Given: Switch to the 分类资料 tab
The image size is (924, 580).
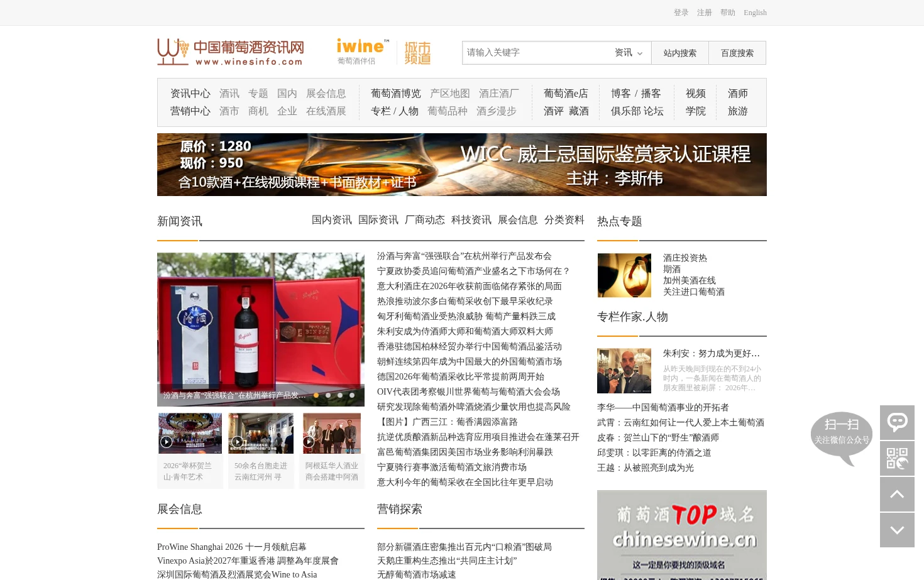Looking at the screenshot, I should (x=564, y=220).
